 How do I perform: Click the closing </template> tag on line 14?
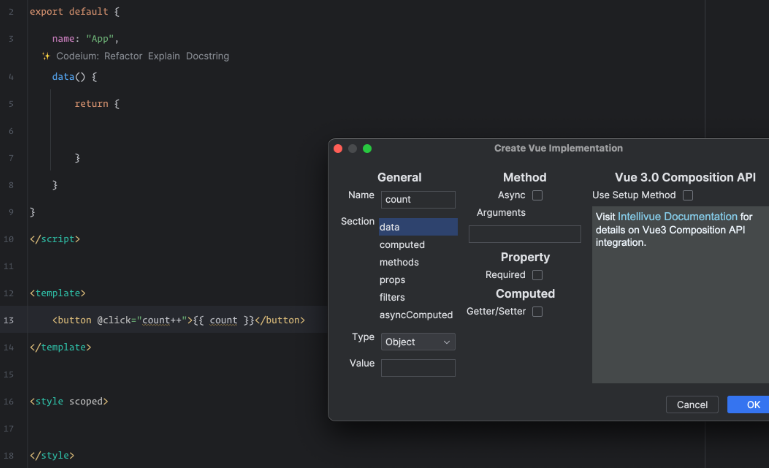click(x=60, y=347)
